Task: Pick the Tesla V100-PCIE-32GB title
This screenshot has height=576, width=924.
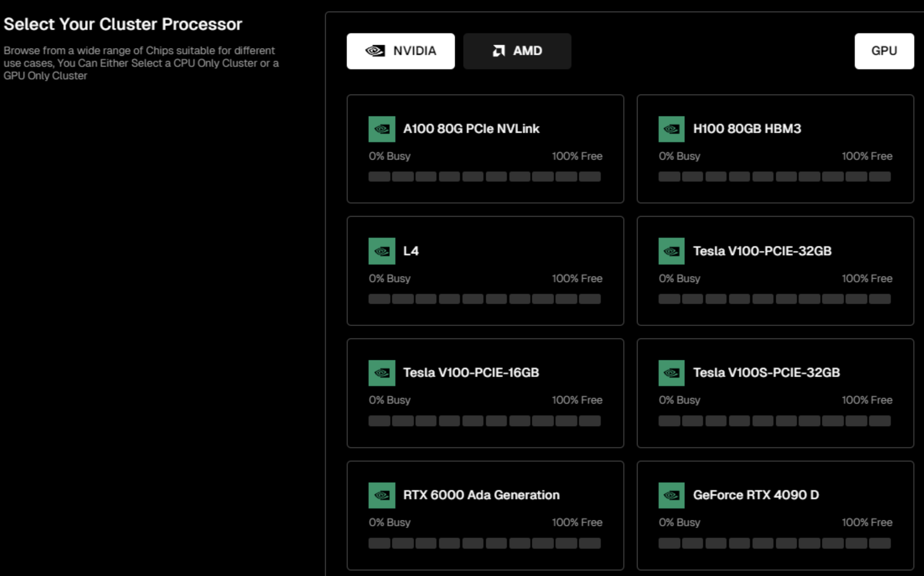Action: tap(762, 251)
